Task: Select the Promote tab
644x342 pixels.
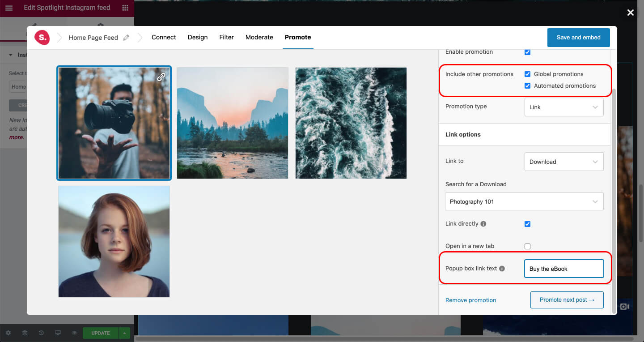Action: [x=298, y=38]
